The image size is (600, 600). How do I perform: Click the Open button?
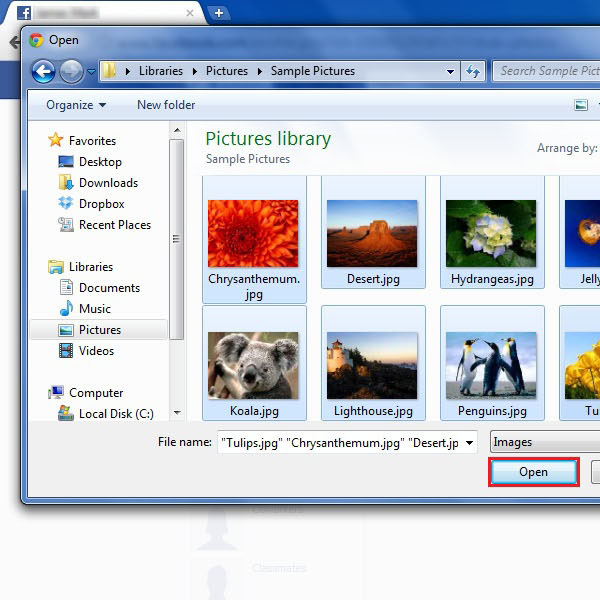tap(534, 472)
